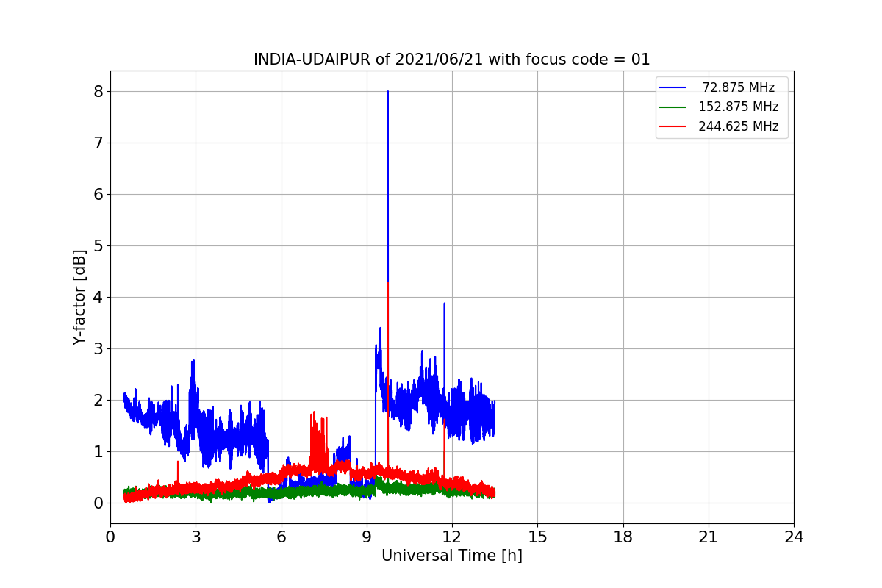Click x-axis tick label 6
Screen dimensions: 882x588
[281, 537]
